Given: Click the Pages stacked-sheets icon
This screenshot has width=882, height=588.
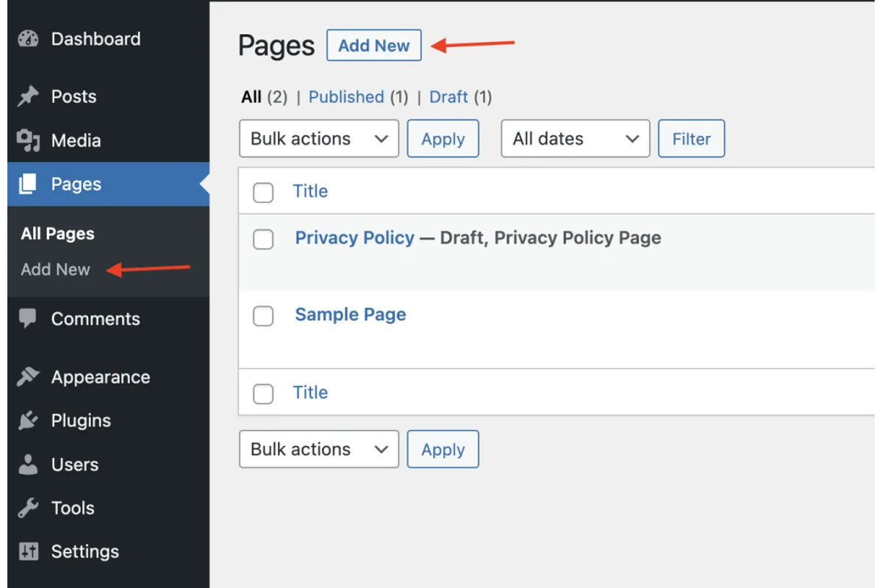Looking at the screenshot, I should (x=28, y=184).
